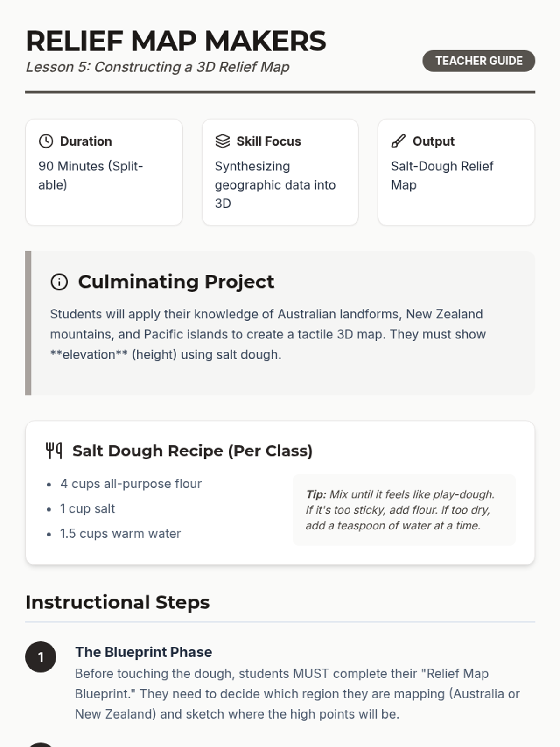560x747 pixels.
Task: Click the 1 cup salt list item
Action: pyautogui.click(x=87, y=508)
